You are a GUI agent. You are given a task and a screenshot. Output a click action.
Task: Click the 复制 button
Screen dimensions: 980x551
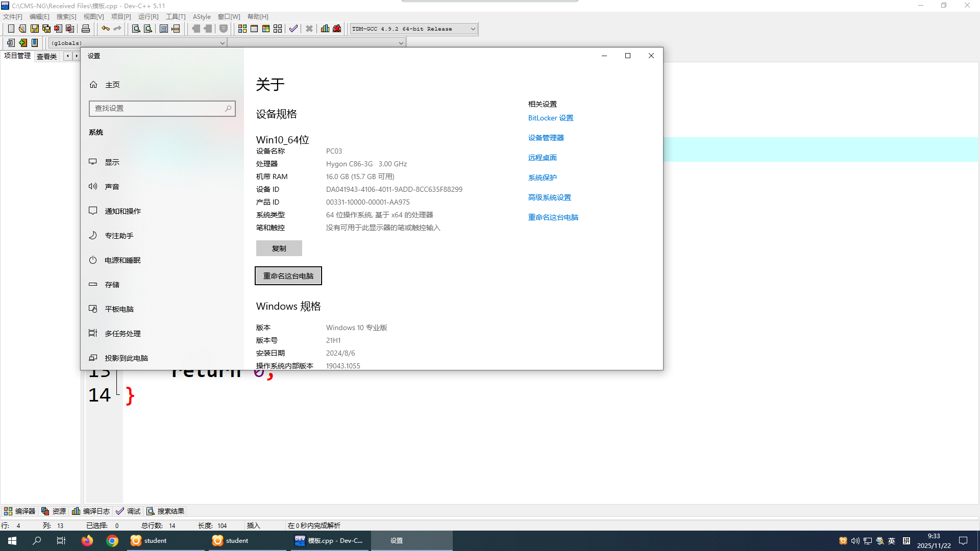coord(279,248)
